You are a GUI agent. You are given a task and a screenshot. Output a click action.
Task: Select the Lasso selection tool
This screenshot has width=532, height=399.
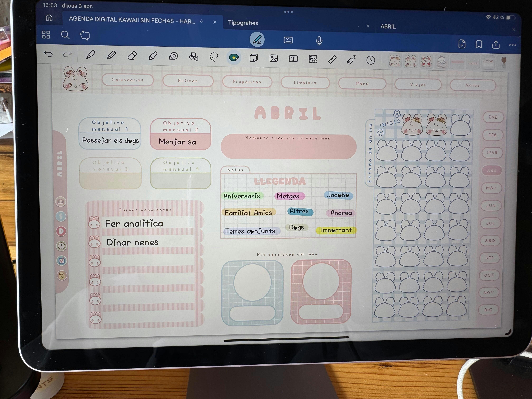pos(214,57)
